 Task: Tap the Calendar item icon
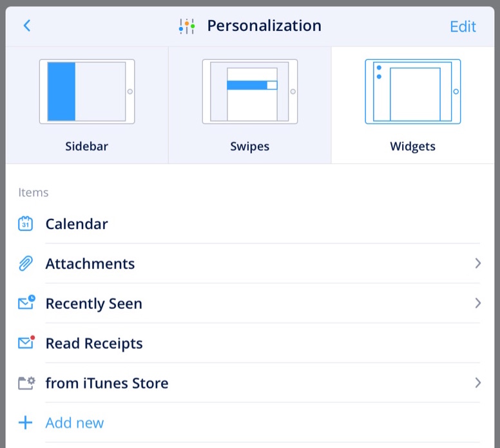(x=25, y=224)
